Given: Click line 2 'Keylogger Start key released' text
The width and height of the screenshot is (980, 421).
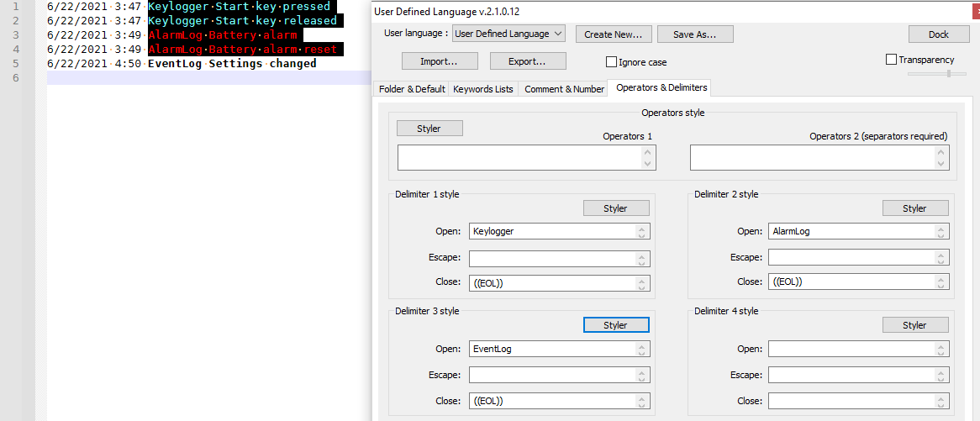Looking at the screenshot, I should click(243, 21).
